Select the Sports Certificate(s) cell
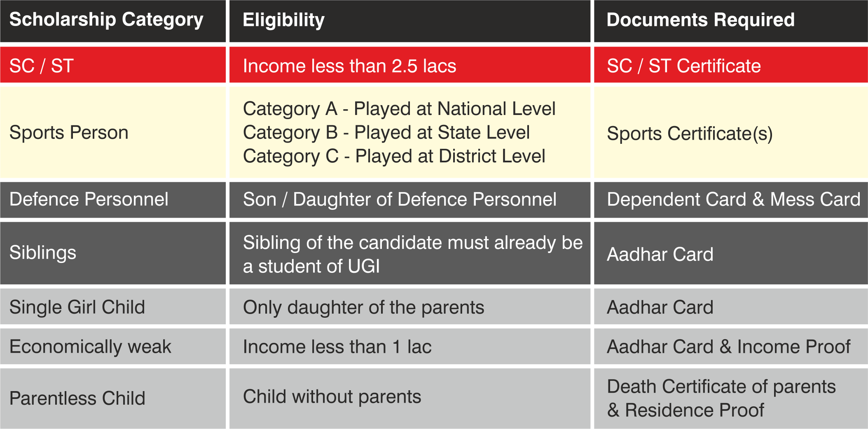868x429 pixels. [731, 132]
